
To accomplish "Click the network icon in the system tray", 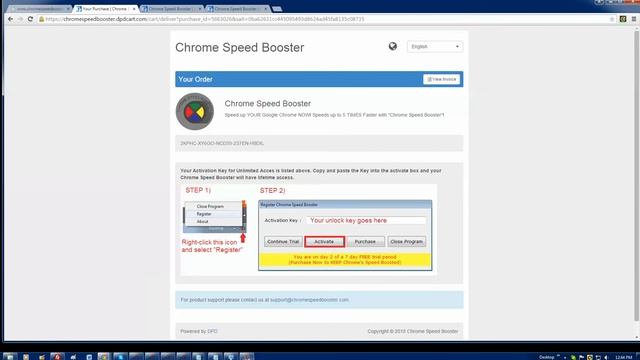I will click(598, 357).
